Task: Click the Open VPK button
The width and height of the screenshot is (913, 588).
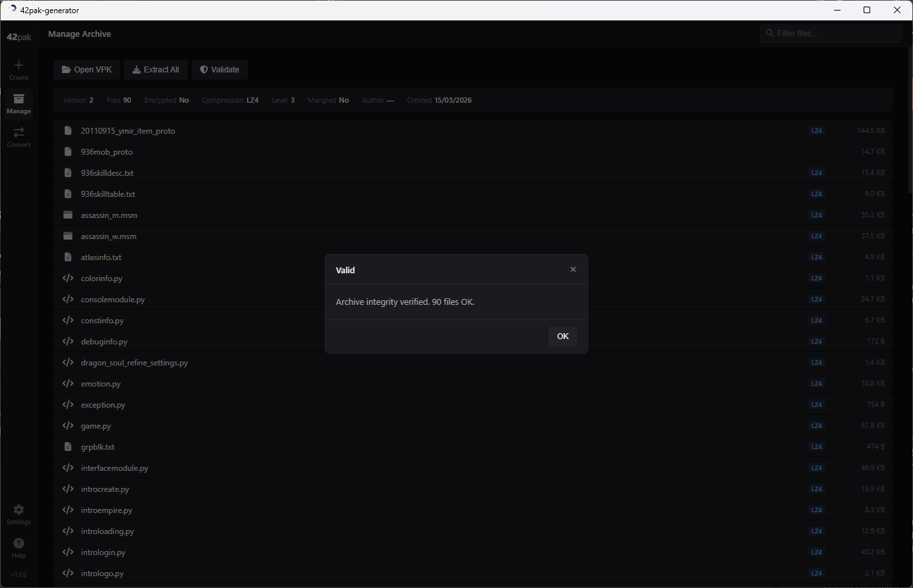Action: (87, 70)
